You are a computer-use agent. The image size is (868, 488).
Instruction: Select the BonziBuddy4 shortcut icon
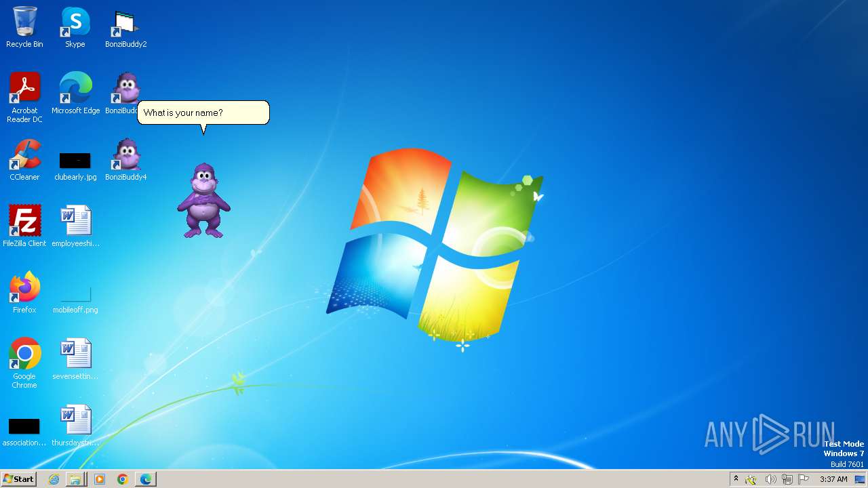tap(125, 160)
